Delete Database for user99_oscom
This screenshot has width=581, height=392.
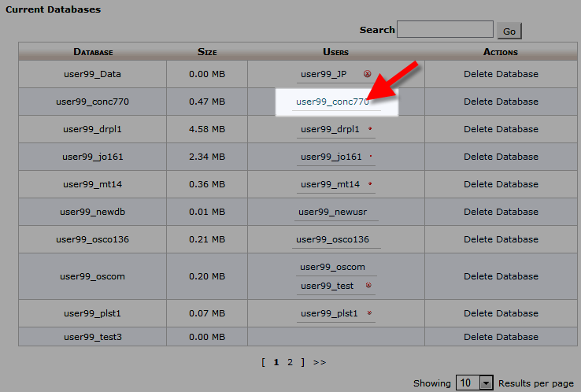coord(501,276)
